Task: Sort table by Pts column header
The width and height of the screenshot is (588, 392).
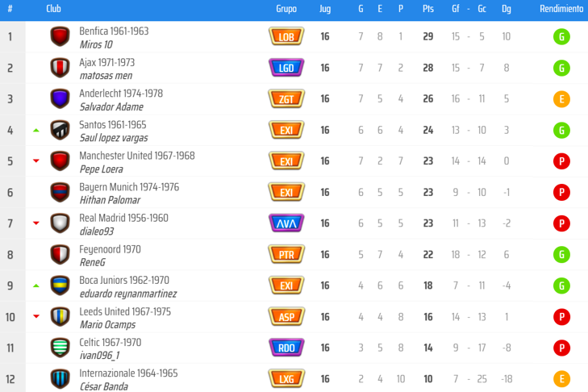Action: [x=427, y=9]
